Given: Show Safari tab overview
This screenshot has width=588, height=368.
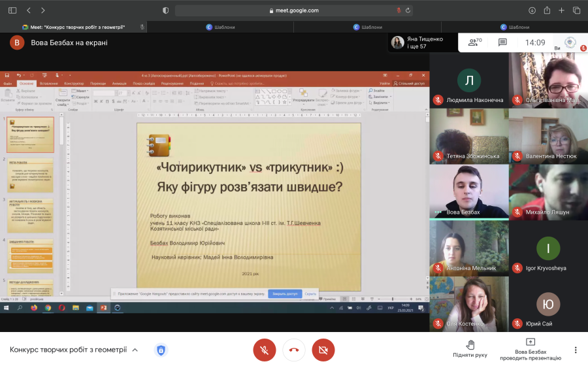Looking at the screenshot, I should coord(576,10).
